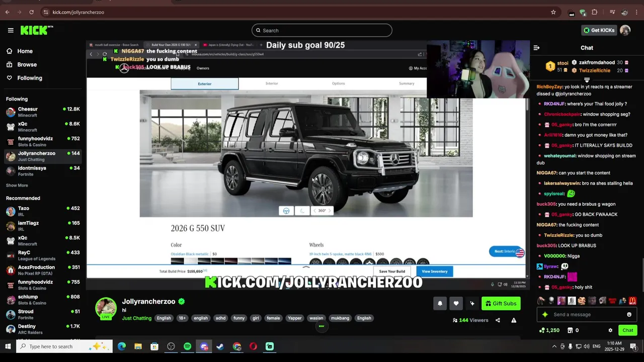Image resolution: width=644 pixels, height=362 pixels.
Task: Select the McDonald's WiFi emote
Action: pyautogui.click(x=632, y=301)
